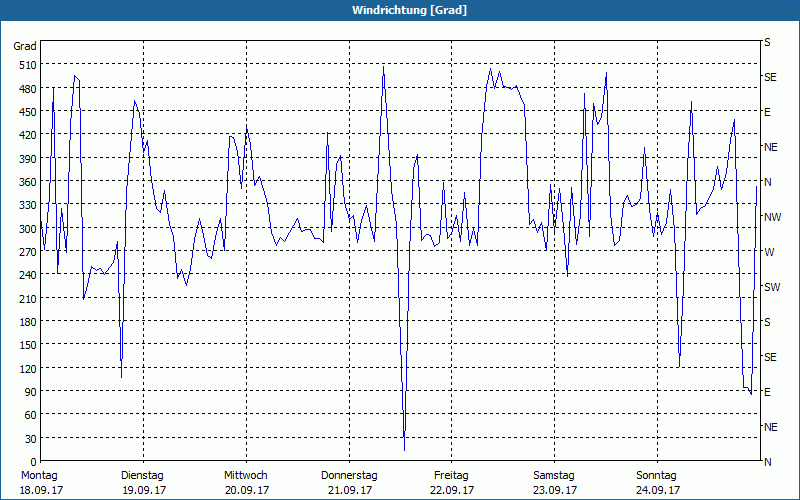Viewport: 800px width, 500px height.
Task: Click the date 22.09.17
Action: coord(452,490)
